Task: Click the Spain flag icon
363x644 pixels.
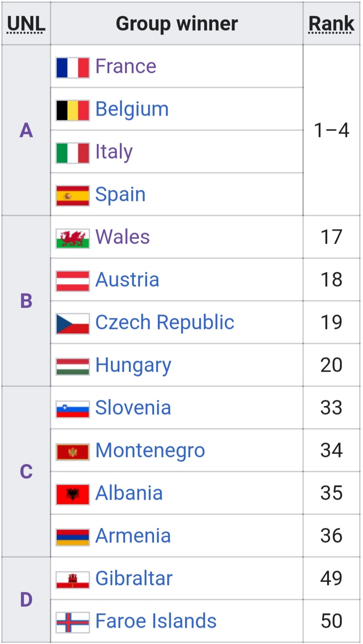Action: click(73, 195)
